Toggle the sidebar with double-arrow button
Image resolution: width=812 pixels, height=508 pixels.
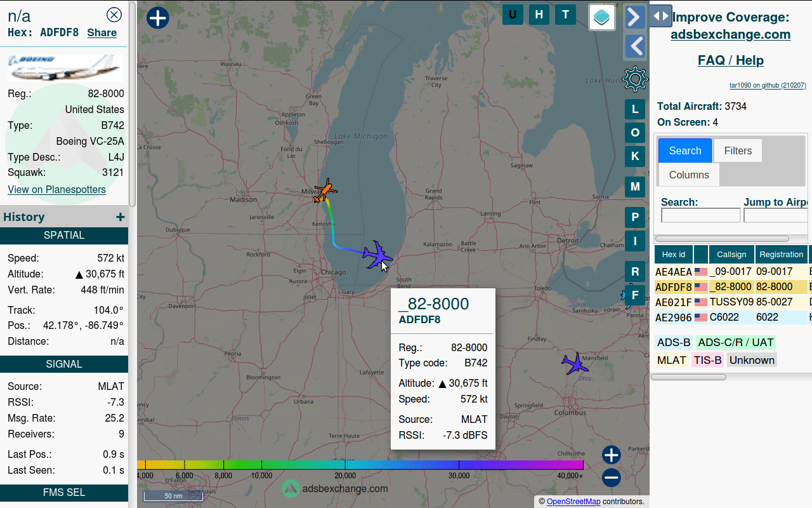[660, 16]
